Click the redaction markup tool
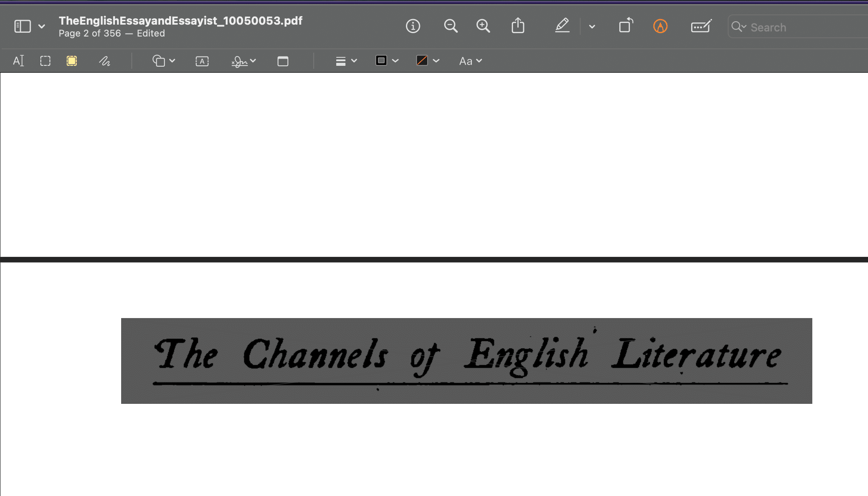This screenshot has width=868, height=496. tap(71, 61)
